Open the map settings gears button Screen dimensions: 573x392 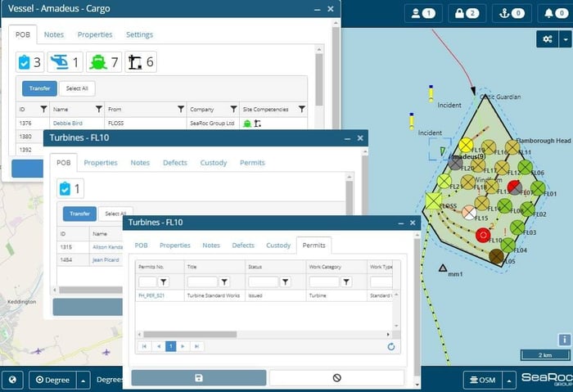point(547,38)
